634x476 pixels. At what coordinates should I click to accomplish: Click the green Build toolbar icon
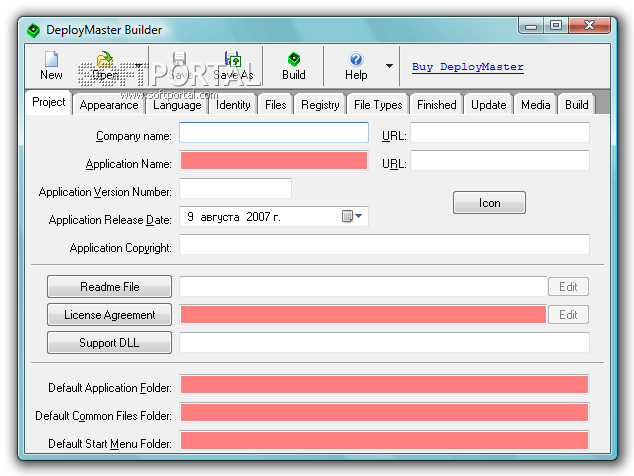coord(294,59)
